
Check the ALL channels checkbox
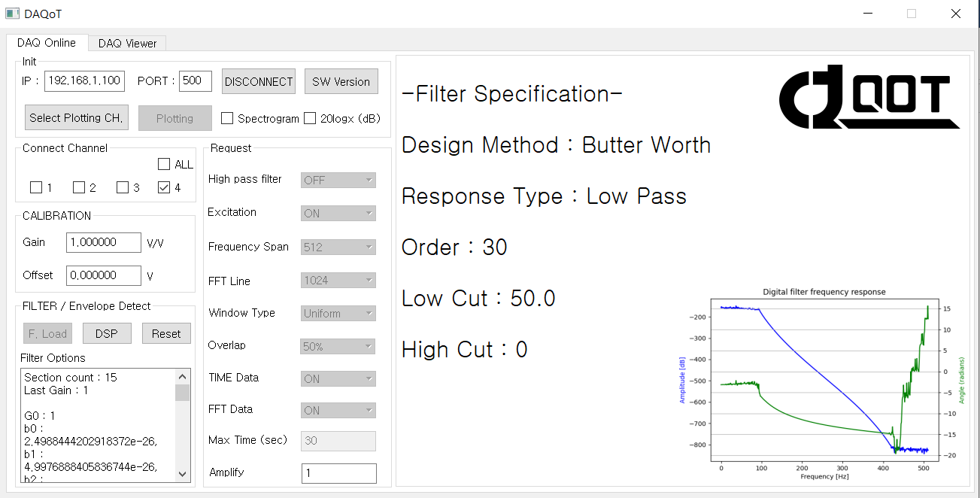[164, 165]
